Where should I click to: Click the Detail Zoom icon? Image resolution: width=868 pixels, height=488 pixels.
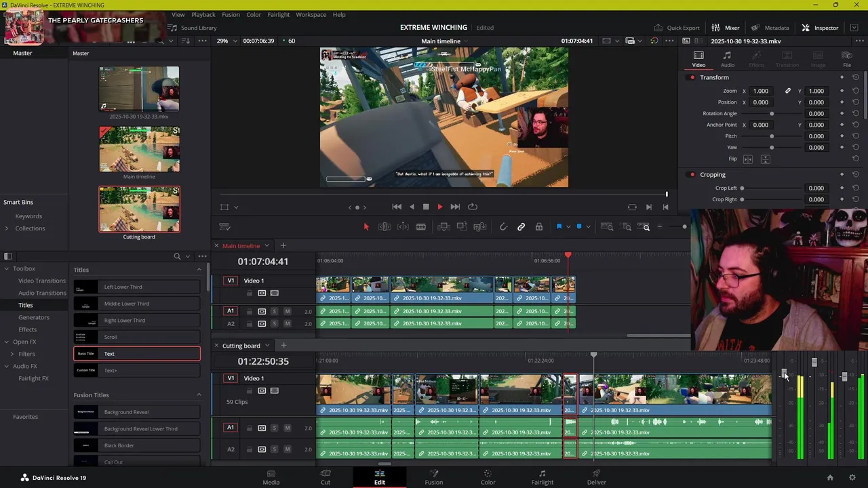[x=627, y=227]
